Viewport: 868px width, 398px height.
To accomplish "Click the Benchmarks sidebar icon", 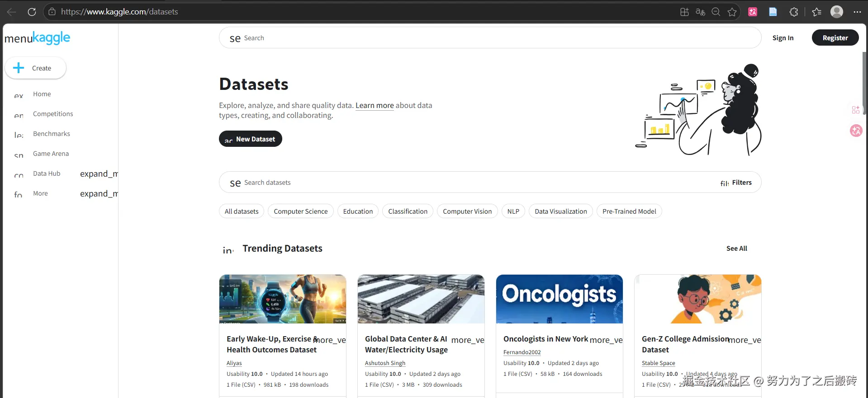I will click(19, 135).
